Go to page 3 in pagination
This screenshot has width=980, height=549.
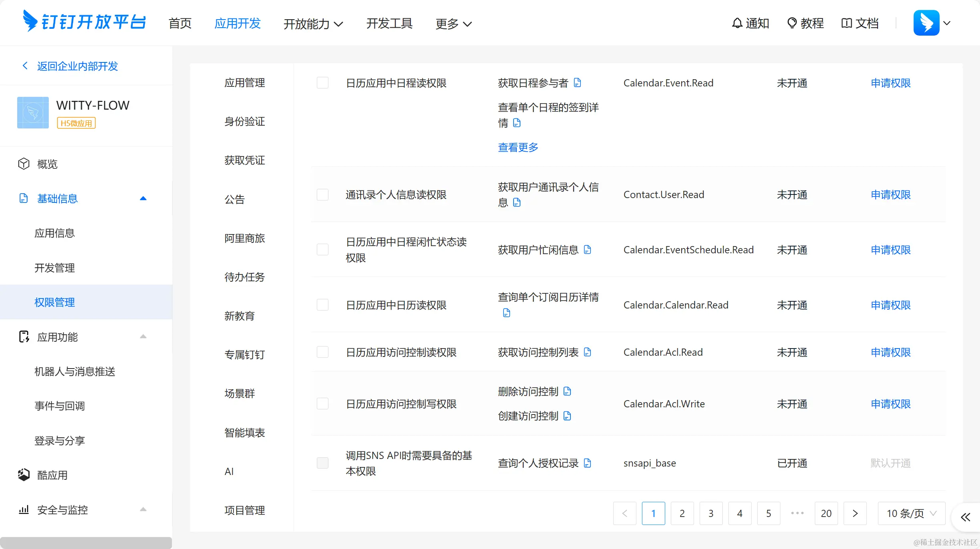(711, 513)
